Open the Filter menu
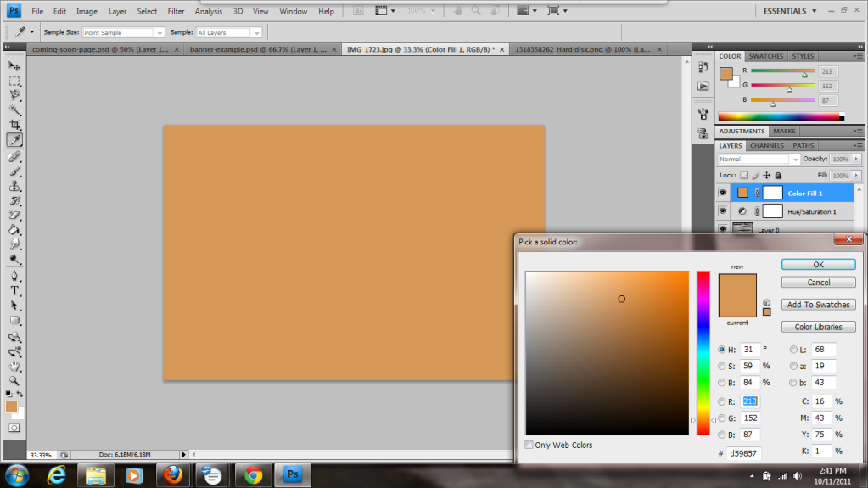Screen dimensions: 868x488 pos(176,11)
